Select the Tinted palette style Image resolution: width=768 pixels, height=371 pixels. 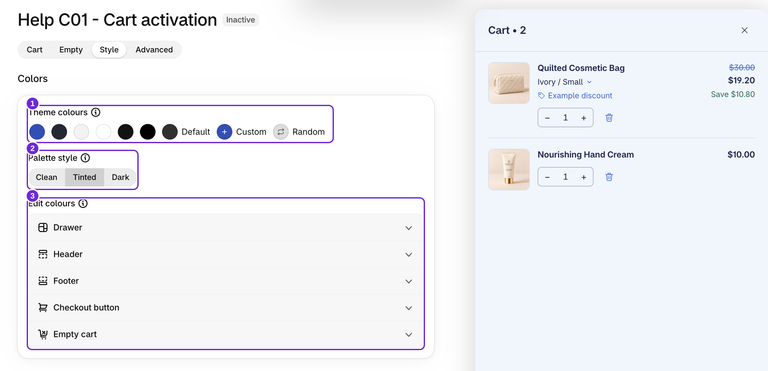click(84, 177)
